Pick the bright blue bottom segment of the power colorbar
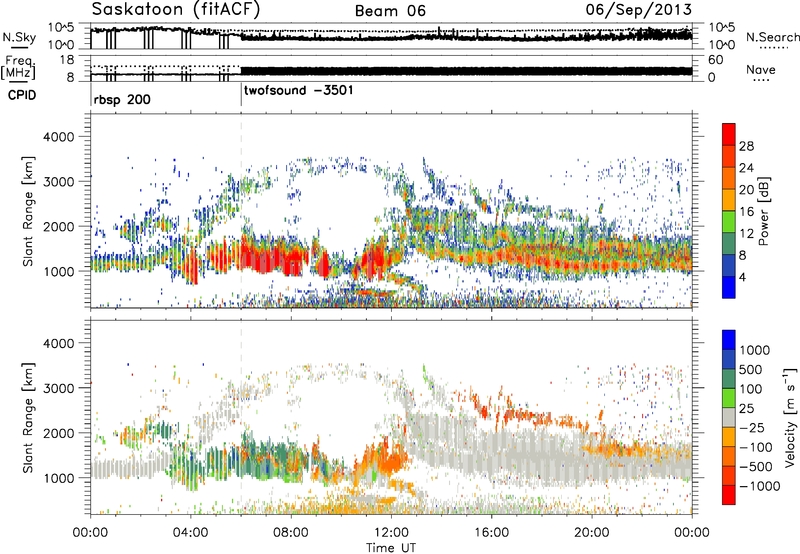Image resolution: width=800 pixels, height=554 pixels. tap(729, 288)
